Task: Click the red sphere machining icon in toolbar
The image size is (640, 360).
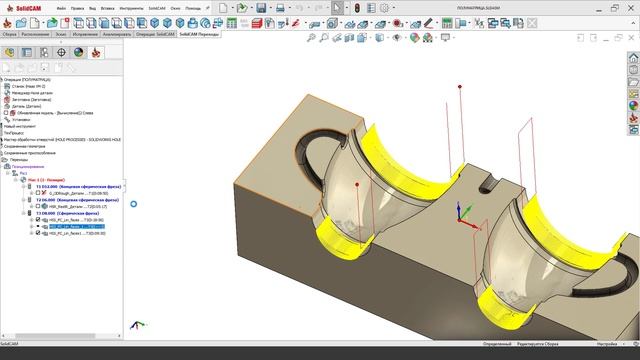Action: 397,23
